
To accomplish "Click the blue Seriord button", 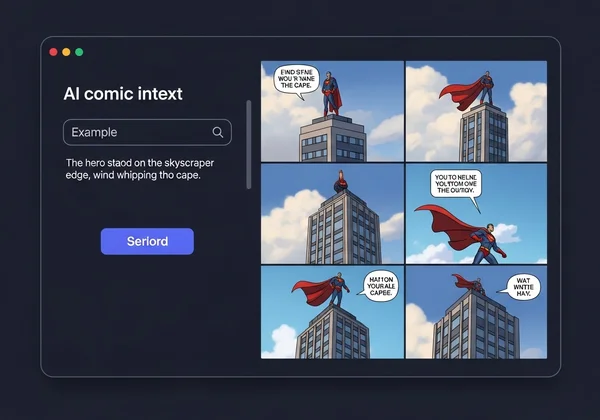I will click(147, 241).
